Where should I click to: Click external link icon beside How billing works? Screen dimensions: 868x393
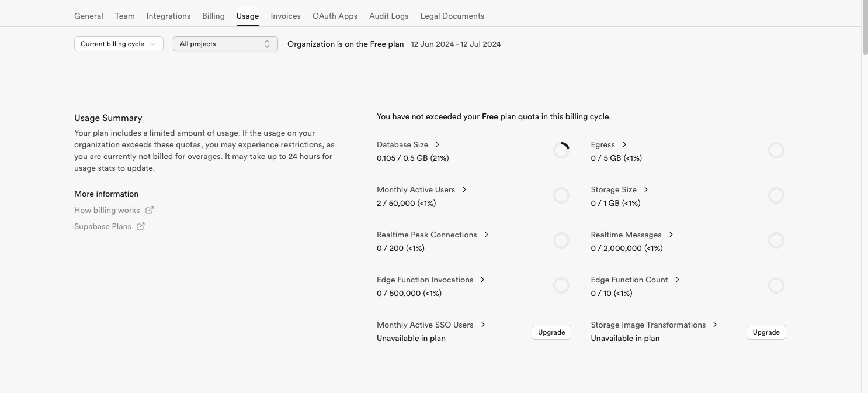coord(150,210)
